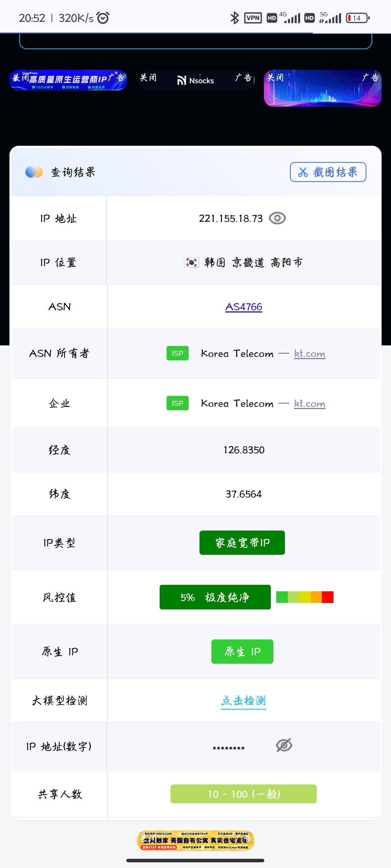Close the Nsocks advertisement banner
This screenshot has height=868, width=391.
click(148, 78)
